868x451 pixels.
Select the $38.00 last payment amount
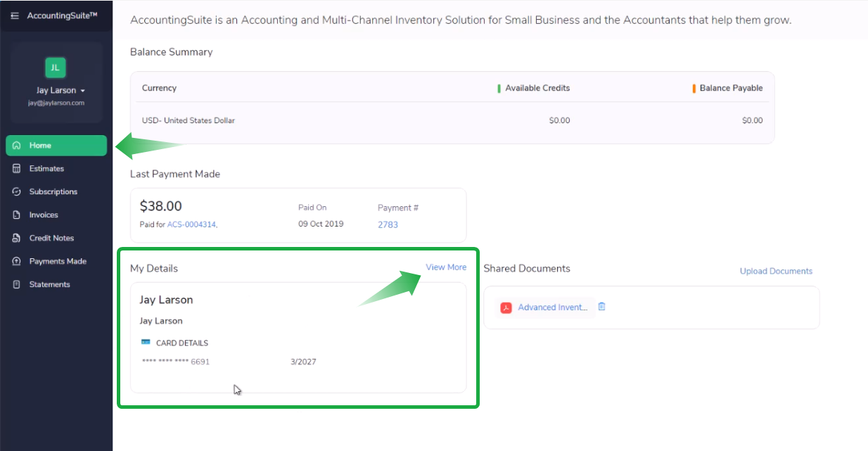pyautogui.click(x=161, y=206)
